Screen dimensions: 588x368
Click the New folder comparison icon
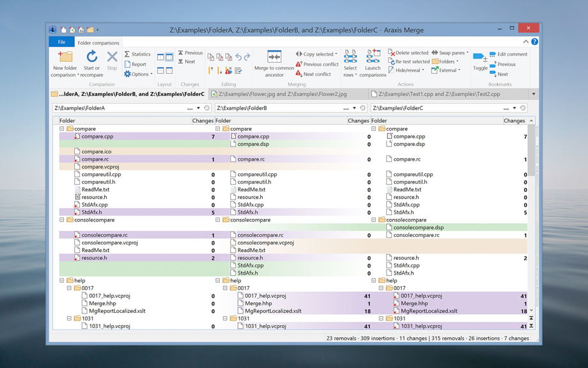point(65,57)
